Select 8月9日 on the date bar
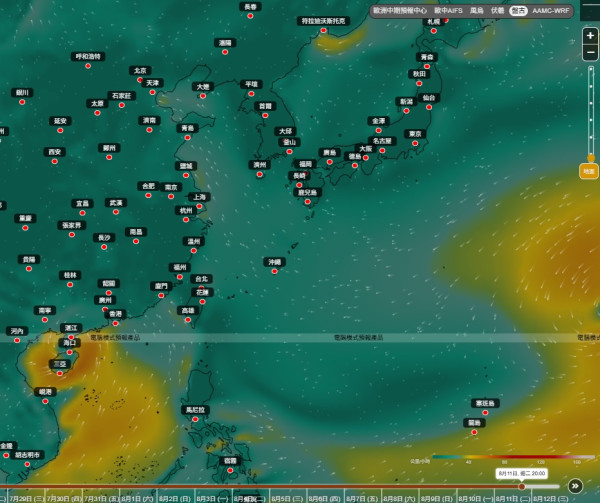600x503 pixels. [437, 499]
